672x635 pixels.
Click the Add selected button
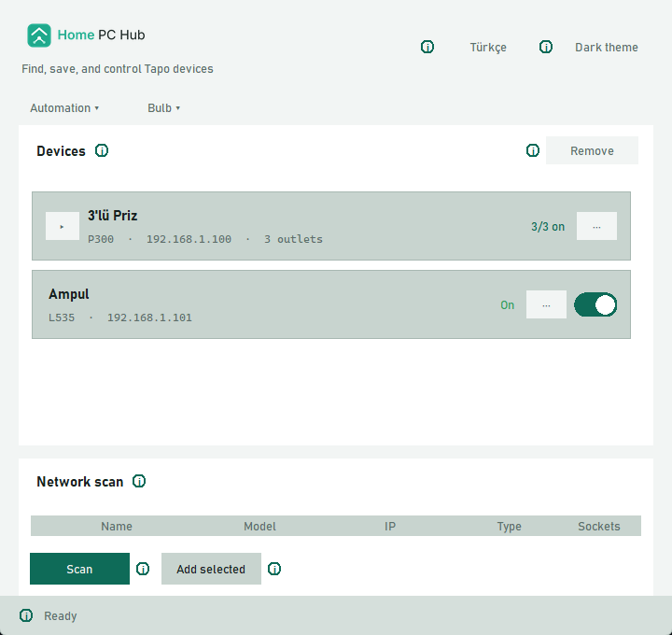(x=211, y=569)
